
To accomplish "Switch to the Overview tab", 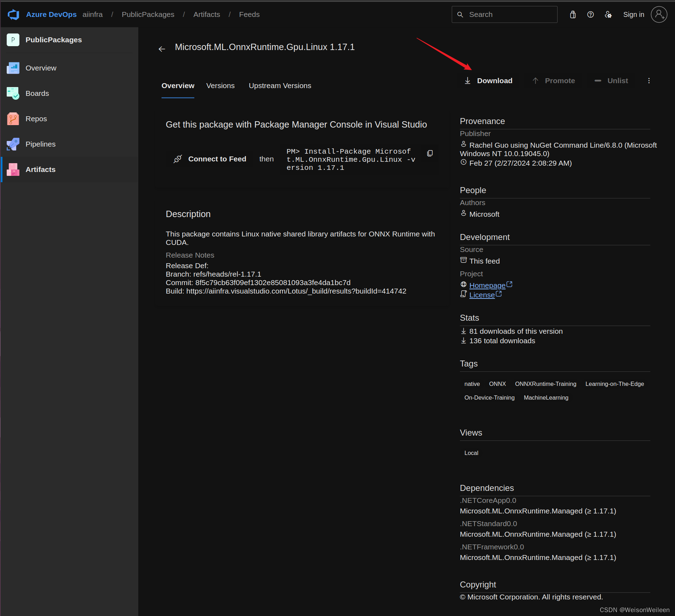I will pos(178,86).
